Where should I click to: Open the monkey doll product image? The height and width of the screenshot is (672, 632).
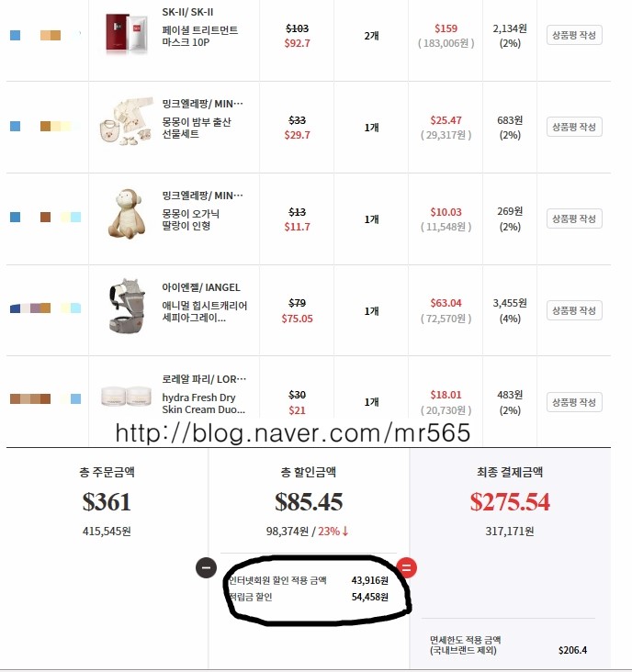coord(127,213)
